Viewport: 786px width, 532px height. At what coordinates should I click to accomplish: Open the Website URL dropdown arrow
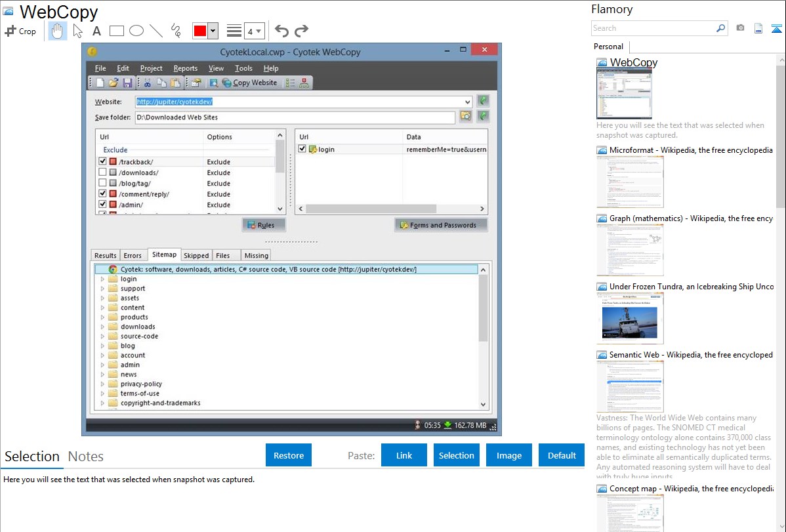(468, 102)
